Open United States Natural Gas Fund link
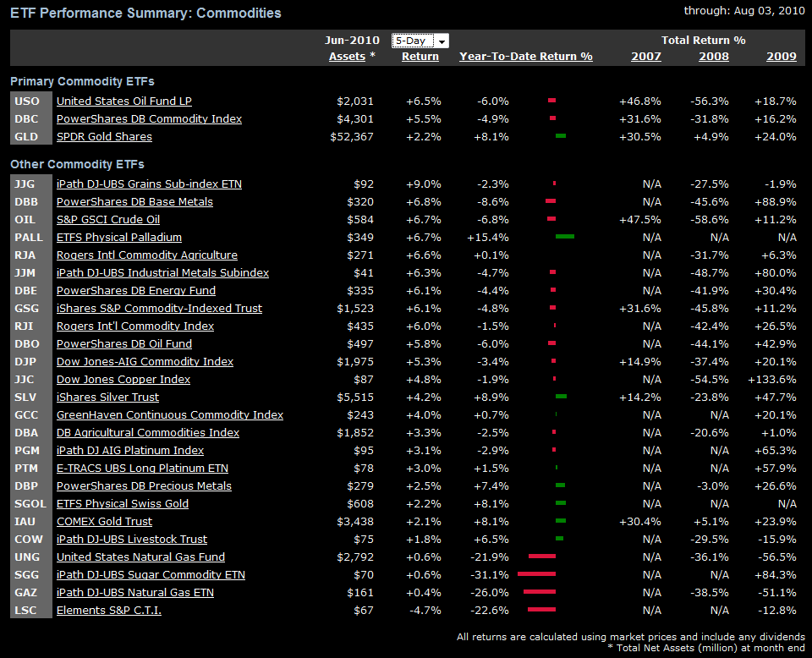Viewport: 812px width, 658px height. pyautogui.click(x=141, y=557)
